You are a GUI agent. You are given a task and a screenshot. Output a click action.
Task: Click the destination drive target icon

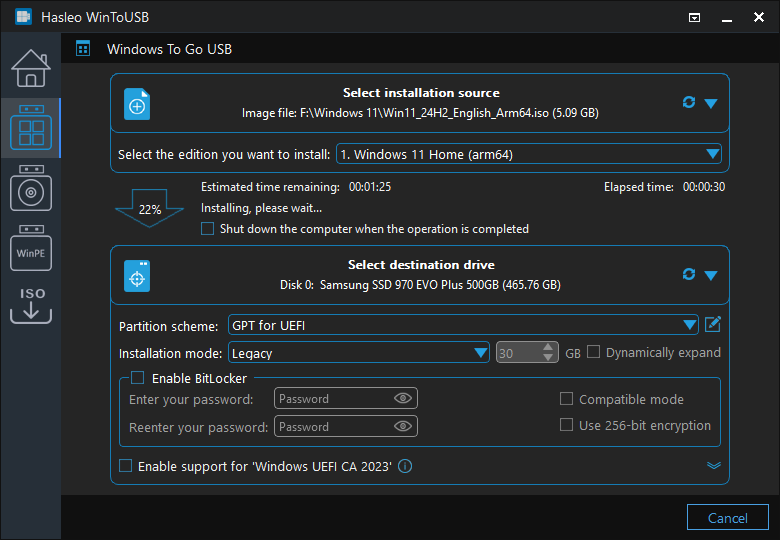(x=137, y=276)
